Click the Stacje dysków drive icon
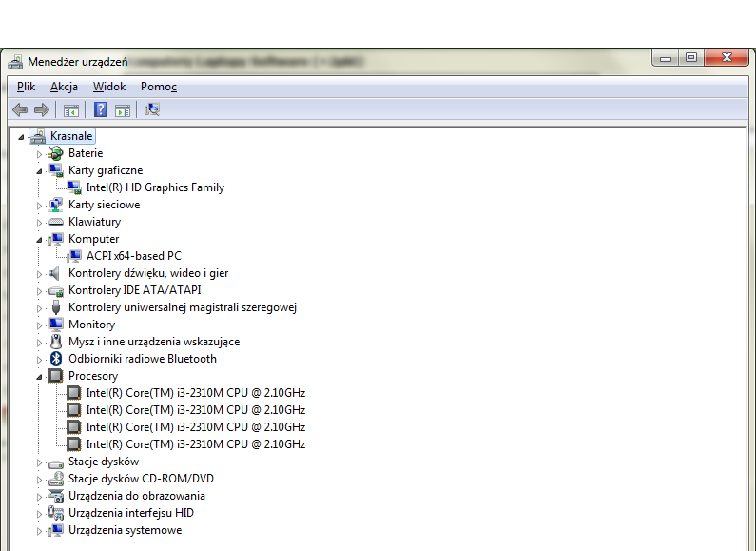Viewport: 756px width, 551px height. 56,464
